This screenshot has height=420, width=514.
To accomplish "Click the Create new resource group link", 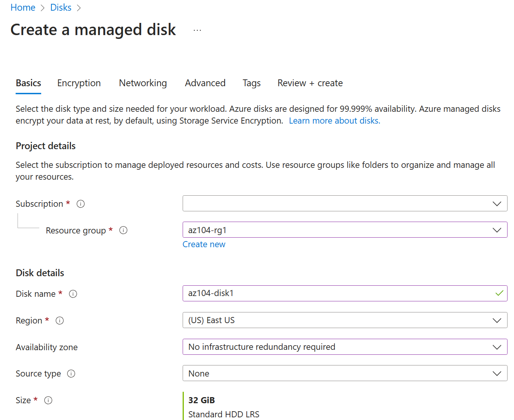I will click(204, 245).
